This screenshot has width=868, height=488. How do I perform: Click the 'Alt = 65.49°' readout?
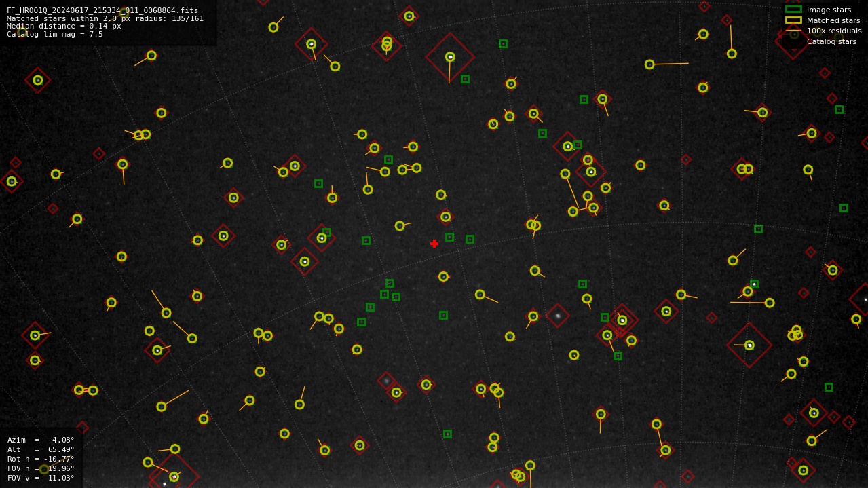click(x=41, y=449)
